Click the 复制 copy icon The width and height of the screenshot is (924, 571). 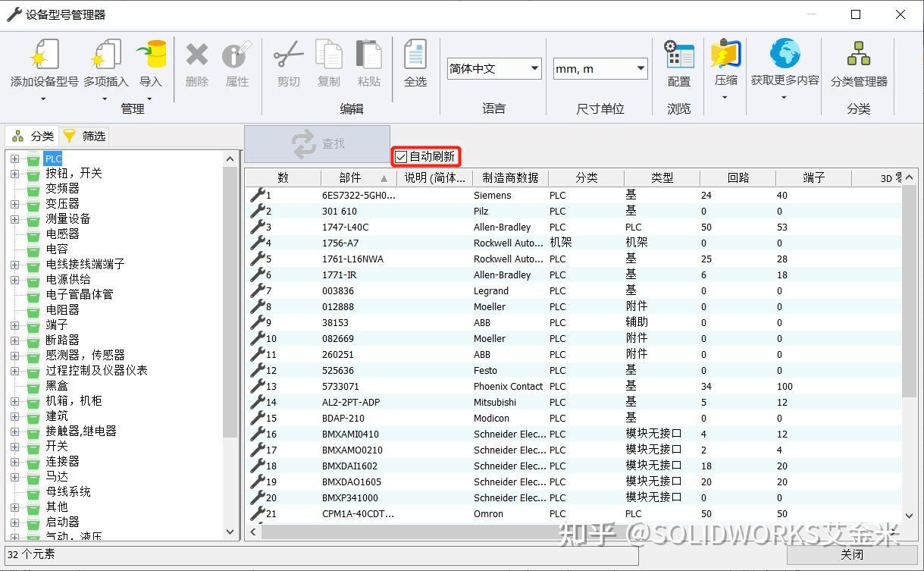click(x=329, y=55)
